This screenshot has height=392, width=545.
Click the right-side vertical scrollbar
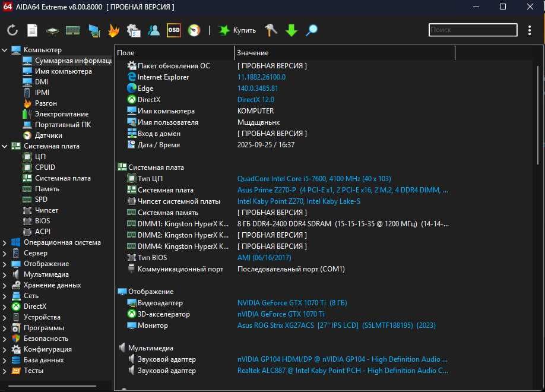(537, 115)
